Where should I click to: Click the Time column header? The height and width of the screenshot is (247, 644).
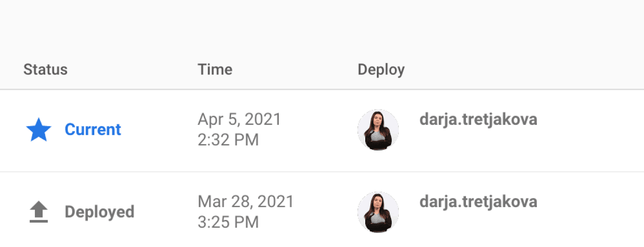point(215,70)
